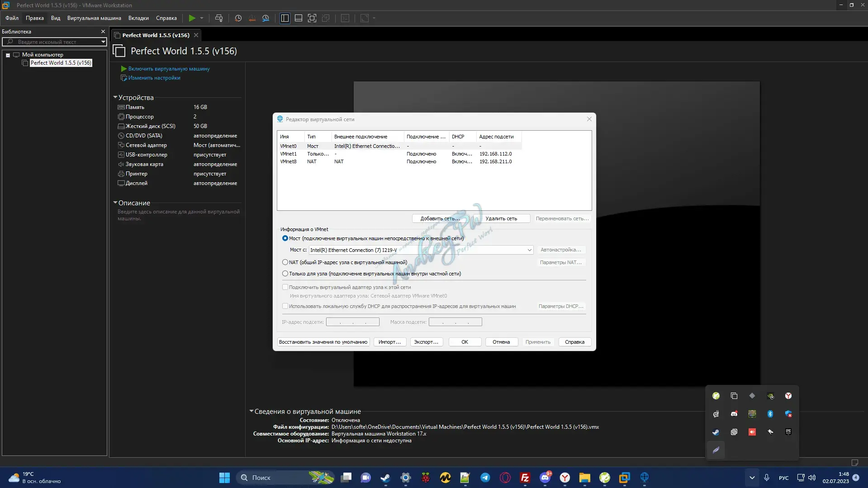Open Справка button in network editor

point(574,342)
